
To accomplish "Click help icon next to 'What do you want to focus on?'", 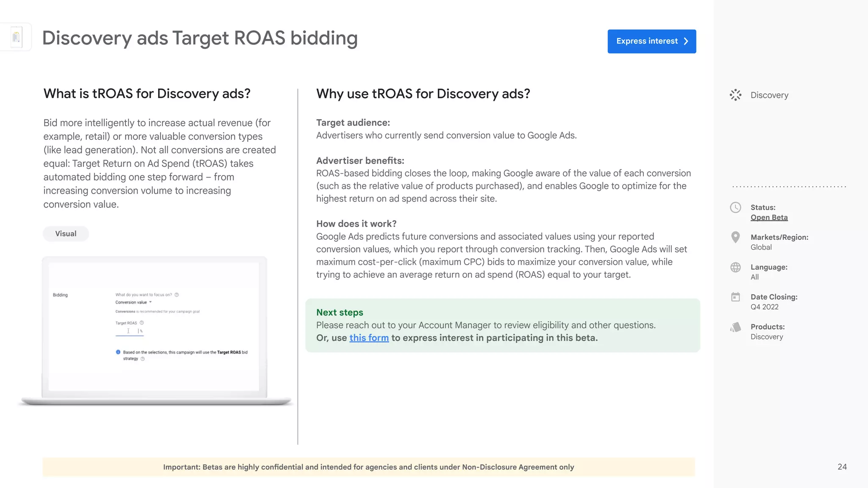I will click(x=177, y=294).
